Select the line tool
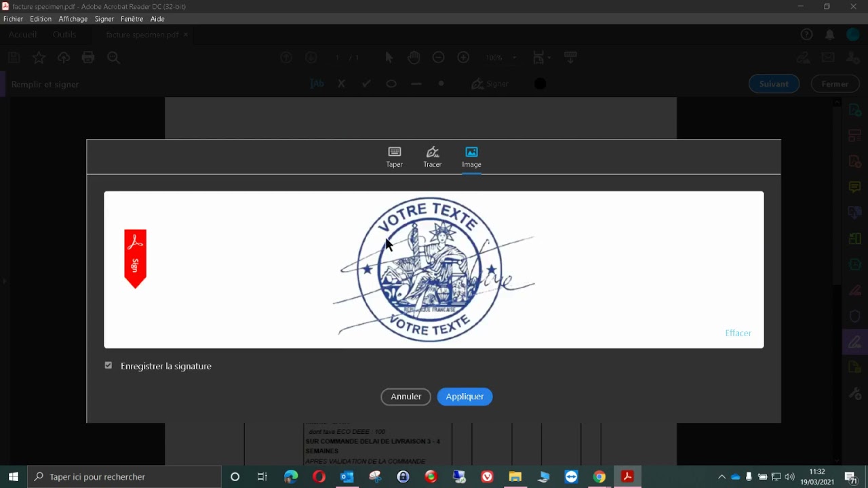This screenshot has height=488, width=868. [416, 84]
